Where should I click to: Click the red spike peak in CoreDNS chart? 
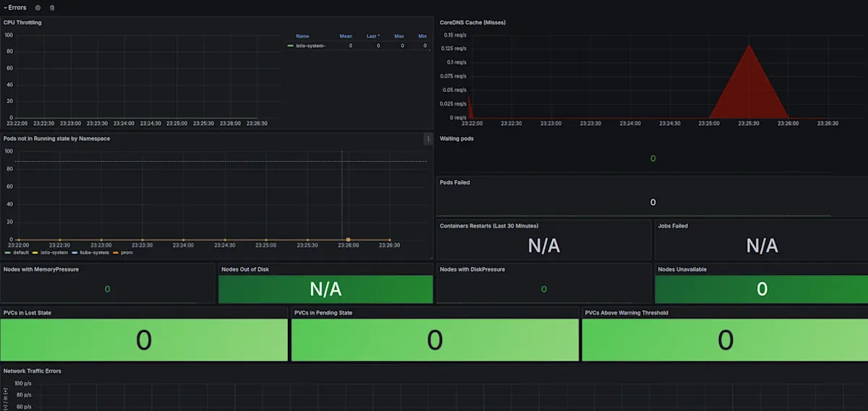[x=749, y=46]
